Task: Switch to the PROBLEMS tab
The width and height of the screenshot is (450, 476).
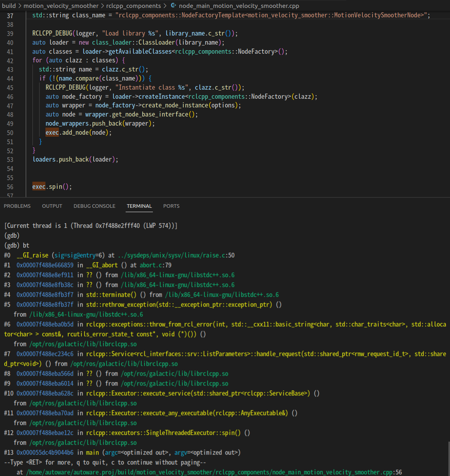Action: click(17, 206)
